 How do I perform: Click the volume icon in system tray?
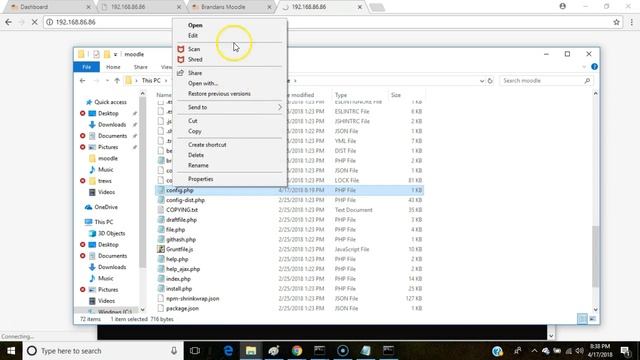click(579, 351)
